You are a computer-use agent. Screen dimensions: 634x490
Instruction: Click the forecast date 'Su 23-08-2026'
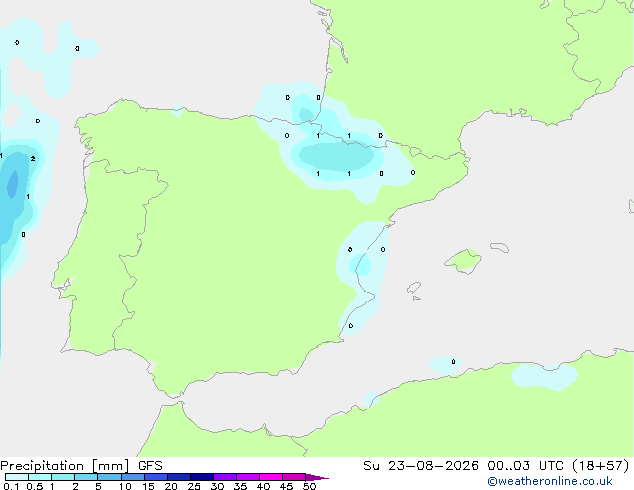point(421,466)
